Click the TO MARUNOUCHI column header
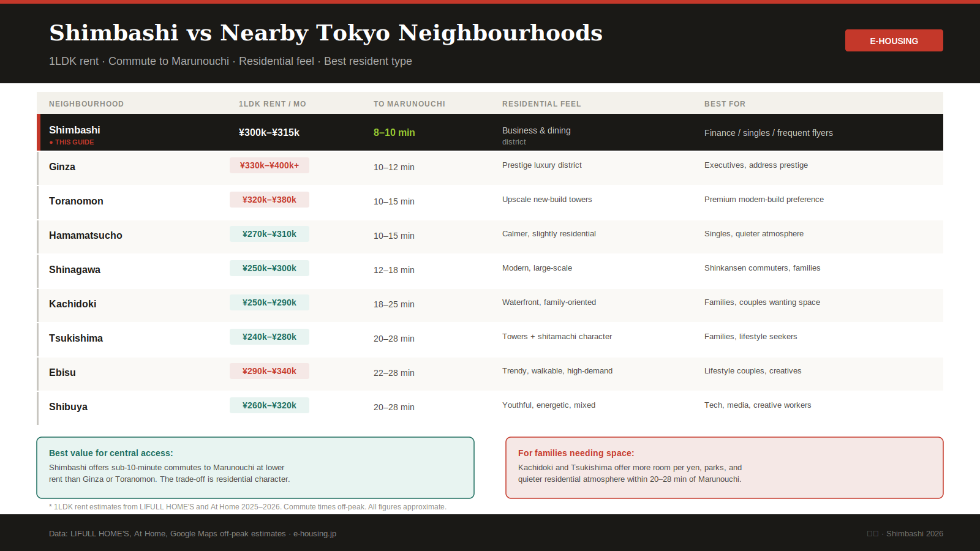The width and height of the screenshot is (980, 551). pos(409,104)
